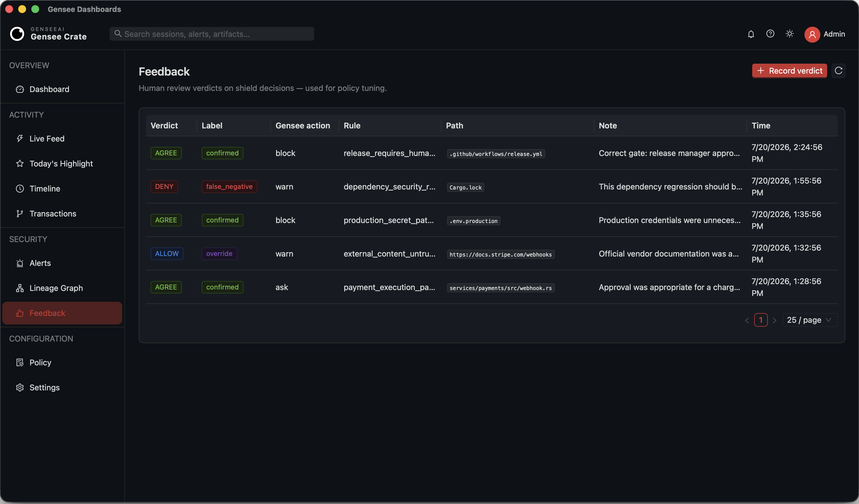859x504 pixels.
Task: Click the Timeline clock icon
Action: [20, 189]
